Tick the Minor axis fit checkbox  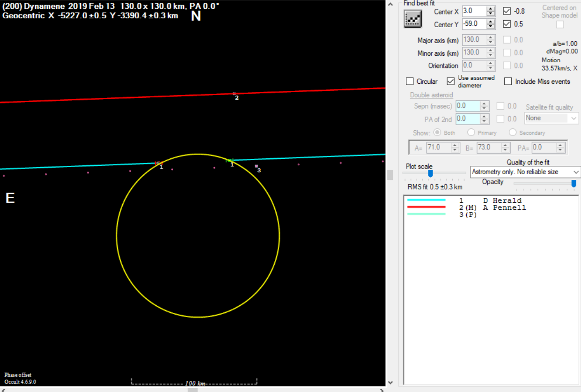pos(507,52)
